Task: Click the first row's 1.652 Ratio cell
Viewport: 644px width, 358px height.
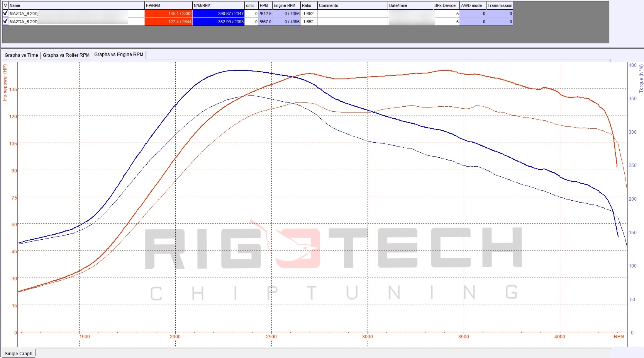Action: click(309, 14)
